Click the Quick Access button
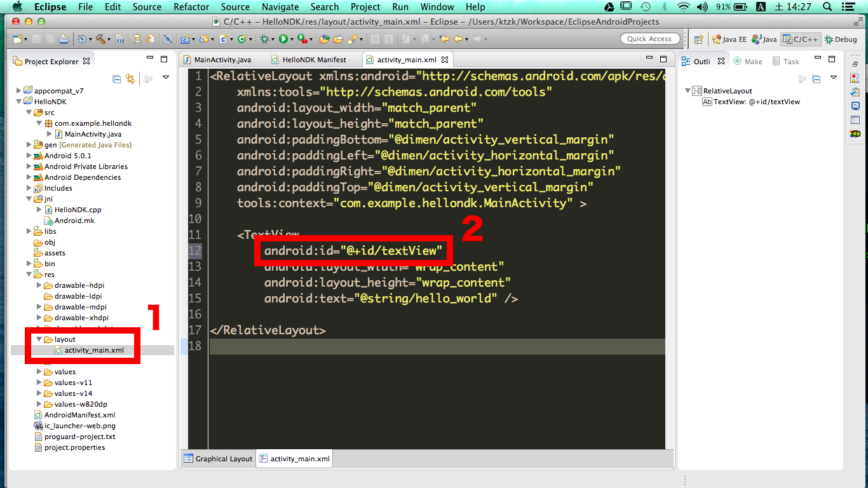This screenshot has width=868, height=488. point(650,38)
